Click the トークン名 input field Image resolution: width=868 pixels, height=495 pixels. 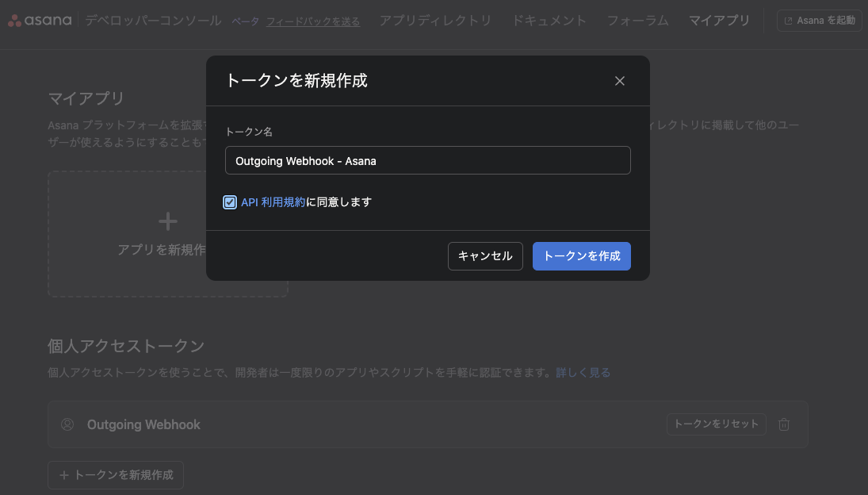(x=428, y=160)
